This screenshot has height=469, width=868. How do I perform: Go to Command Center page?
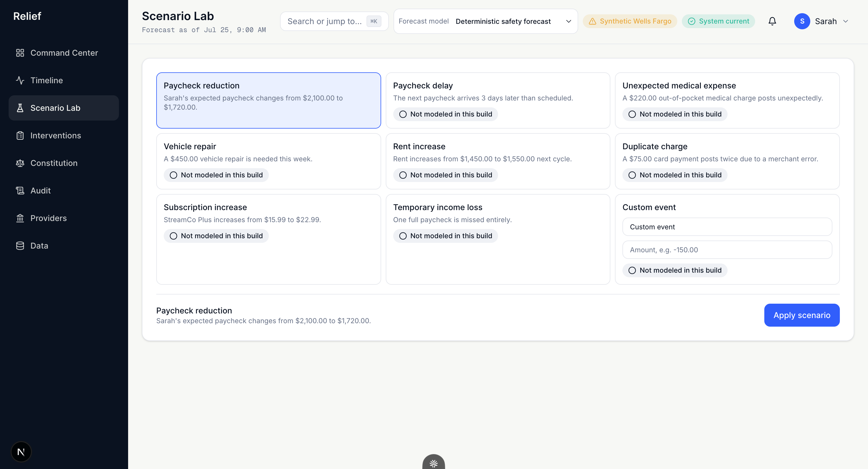(64, 53)
